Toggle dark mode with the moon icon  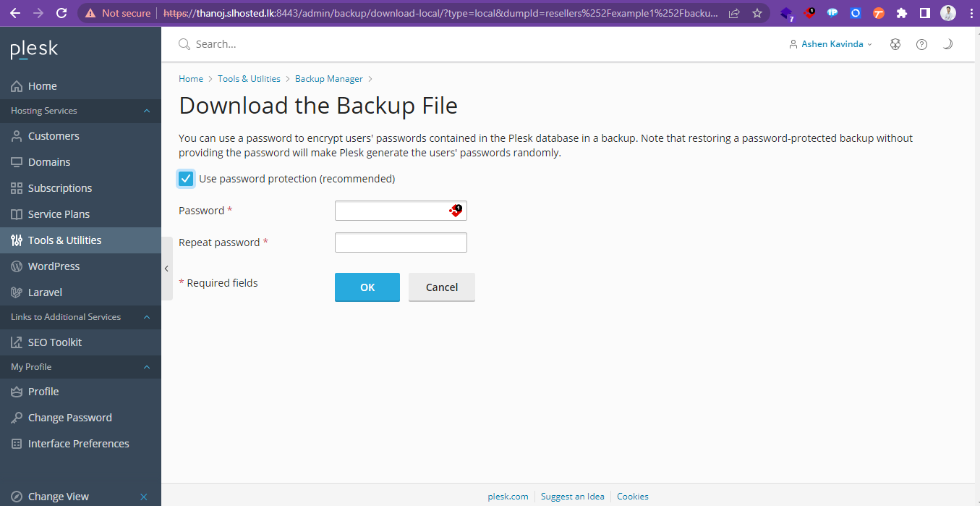pyautogui.click(x=947, y=44)
